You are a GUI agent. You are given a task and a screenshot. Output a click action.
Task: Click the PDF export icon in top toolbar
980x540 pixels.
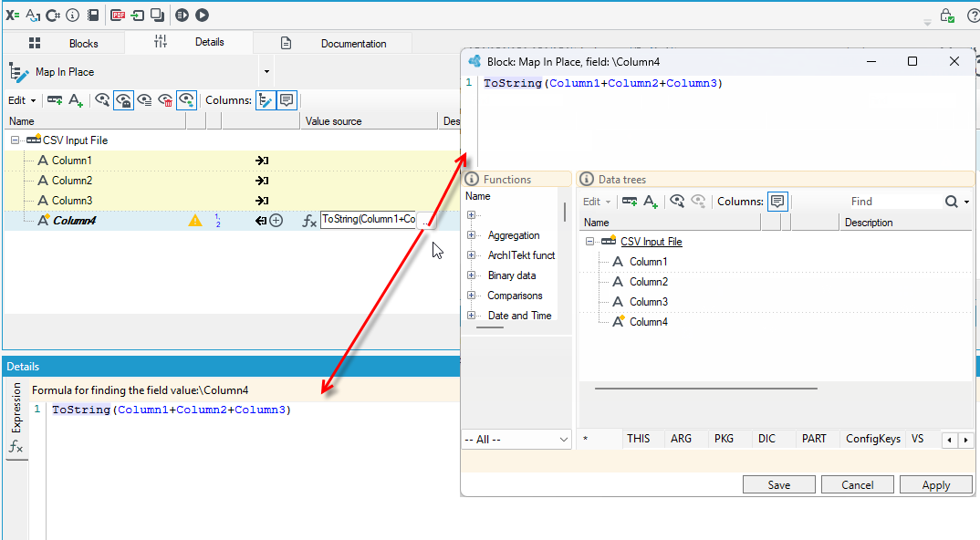coord(118,15)
